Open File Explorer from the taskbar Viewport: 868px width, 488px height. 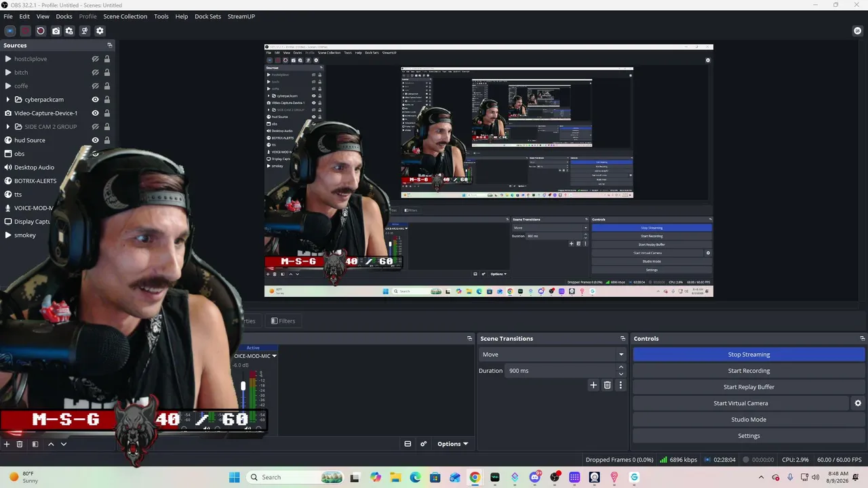(395, 477)
